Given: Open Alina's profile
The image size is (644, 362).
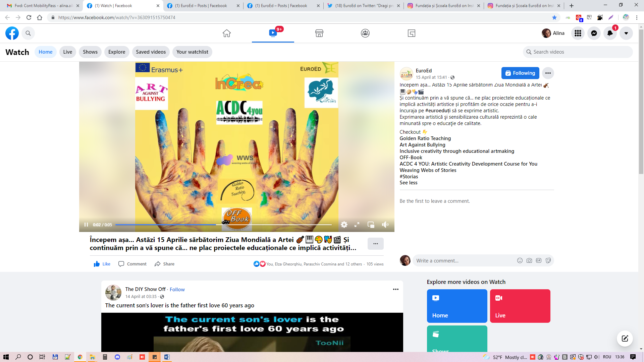Looking at the screenshot, I should 553,33.
